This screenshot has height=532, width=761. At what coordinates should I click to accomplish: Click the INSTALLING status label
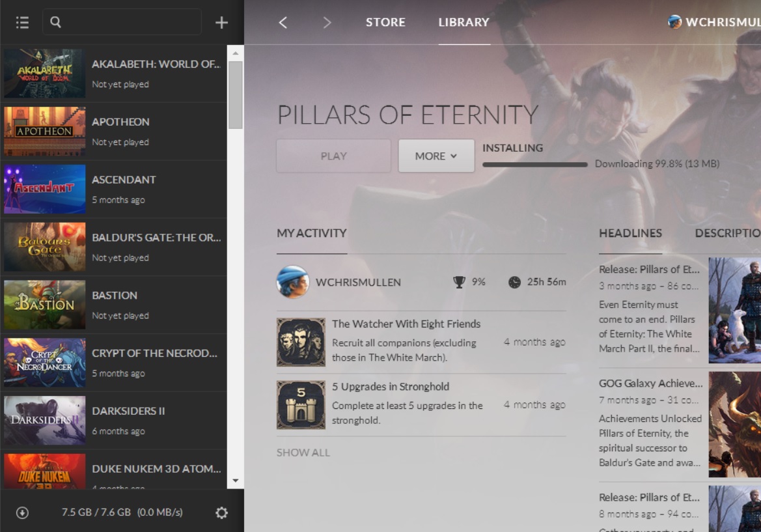pos(512,148)
